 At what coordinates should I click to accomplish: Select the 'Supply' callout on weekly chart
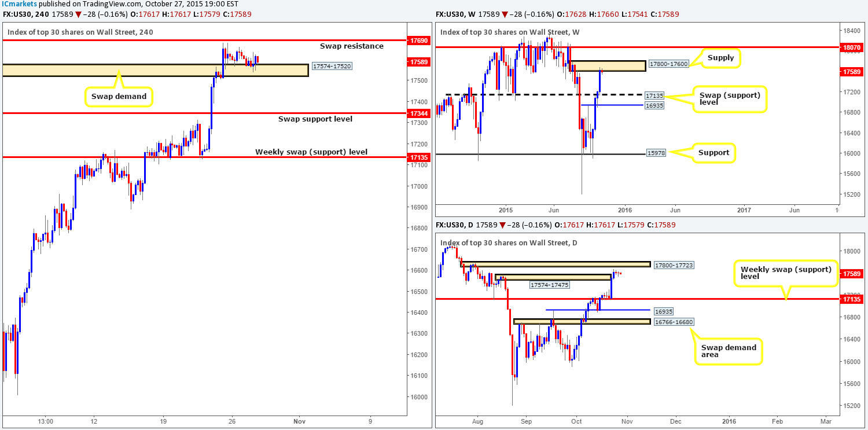tap(720, 58)
